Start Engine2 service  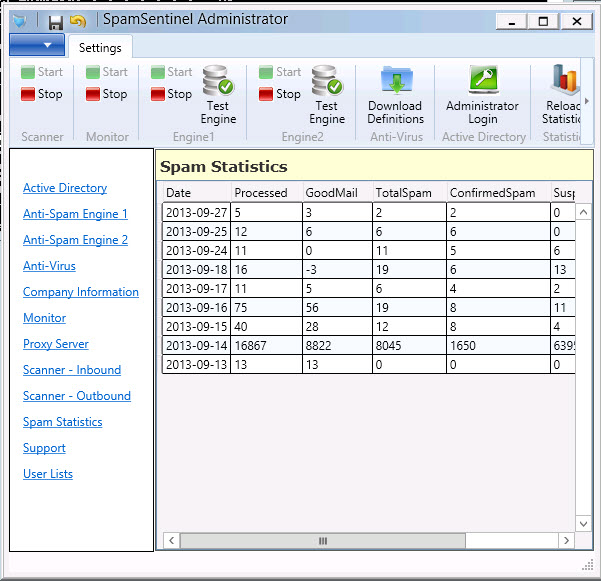280,72
